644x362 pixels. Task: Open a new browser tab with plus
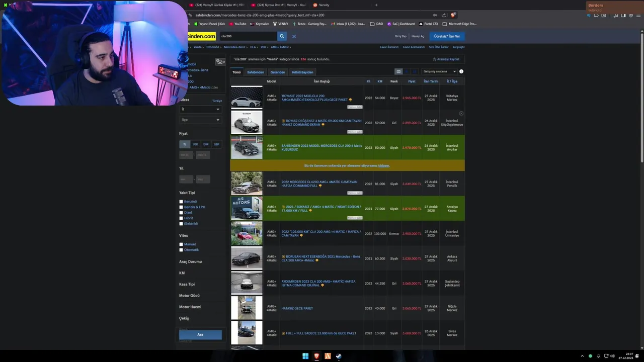376,5
